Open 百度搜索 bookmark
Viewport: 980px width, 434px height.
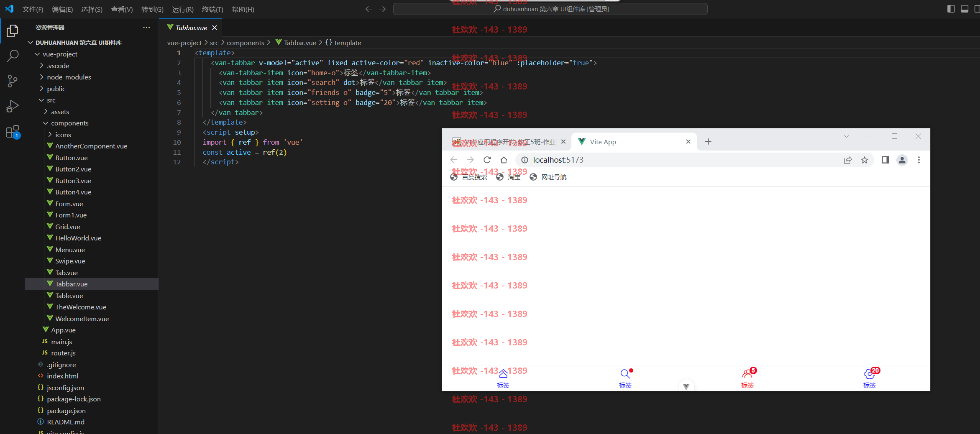coord(468,177)
